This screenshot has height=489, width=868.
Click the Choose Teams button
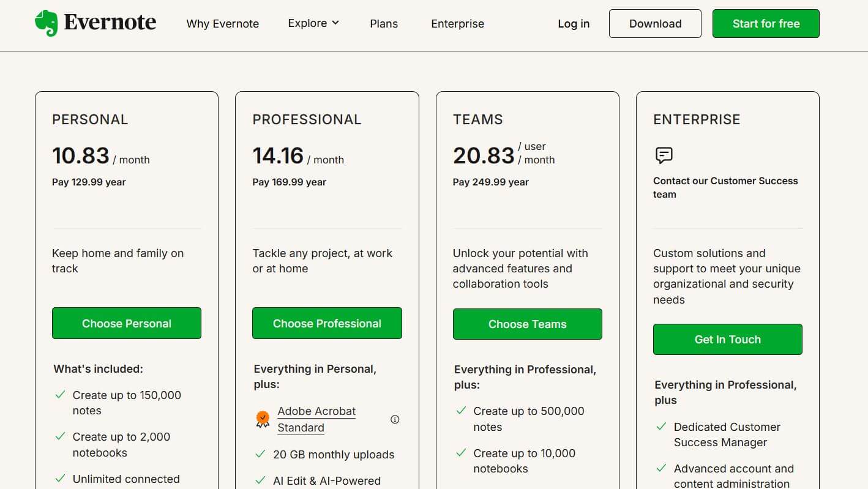(527, 324)
